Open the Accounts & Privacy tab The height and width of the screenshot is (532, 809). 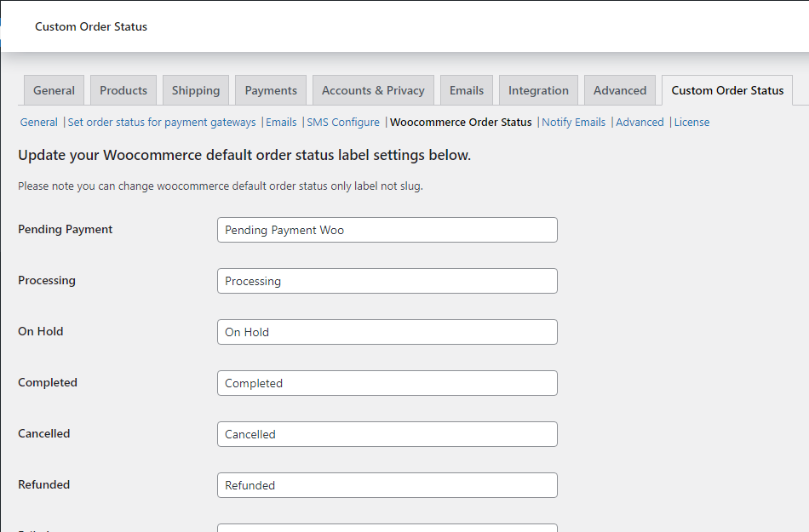click(372, 89)
